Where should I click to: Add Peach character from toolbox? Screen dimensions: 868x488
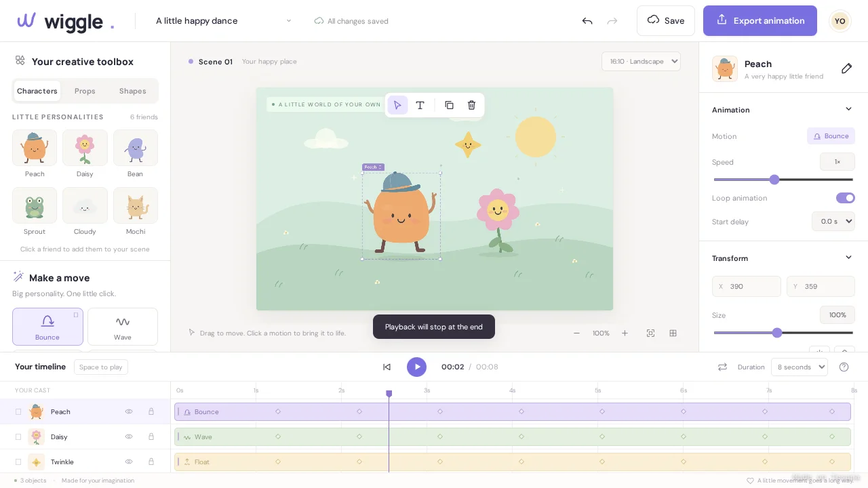pyautogui.click(x=35, y=148)
